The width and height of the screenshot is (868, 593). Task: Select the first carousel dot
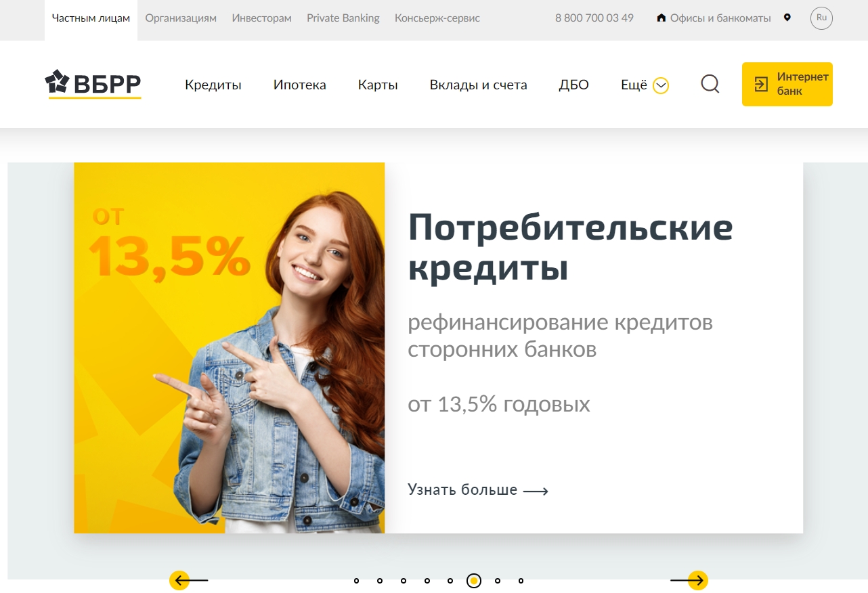click(x=357, y=581)
